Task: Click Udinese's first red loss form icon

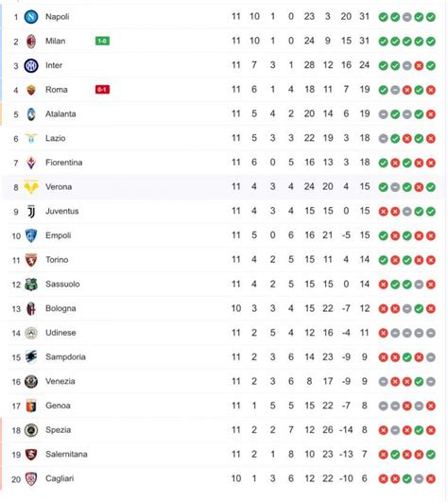Action: pos(384,334)
